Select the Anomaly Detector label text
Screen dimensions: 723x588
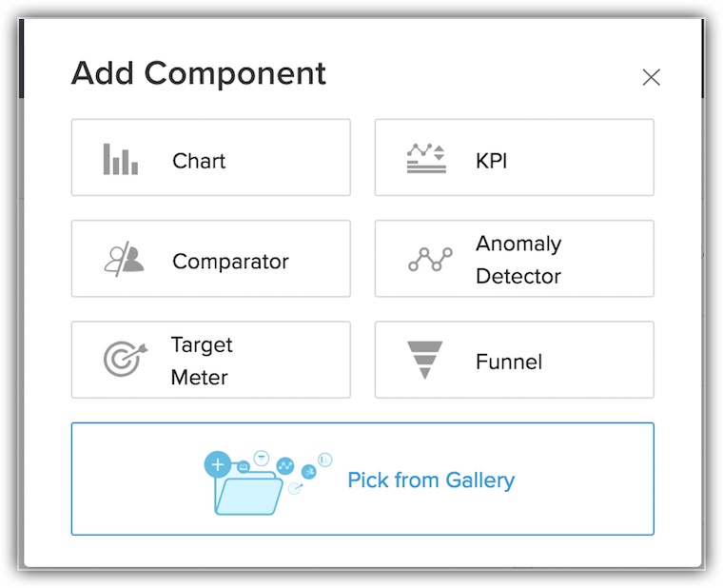pyautogui.click(x=518, y=260)
